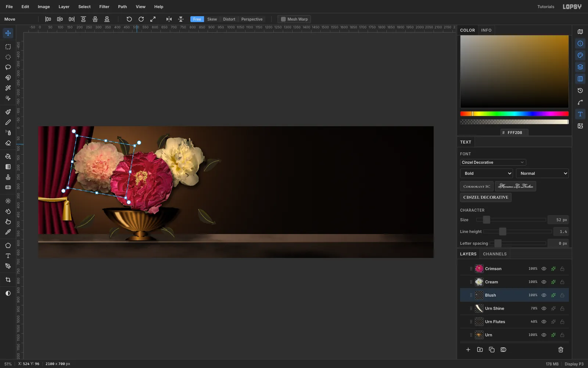Viewport: 588px width, 368px height.
Task: Choose the Skew transform mode
Action: pyautogui.click(x=212, y=19)
